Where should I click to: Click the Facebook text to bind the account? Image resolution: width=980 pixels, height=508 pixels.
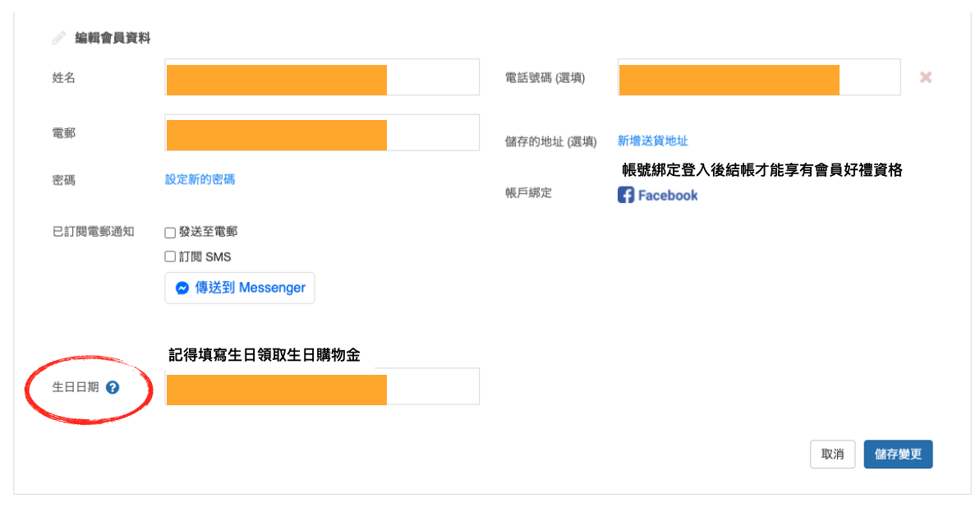[667, 196]
